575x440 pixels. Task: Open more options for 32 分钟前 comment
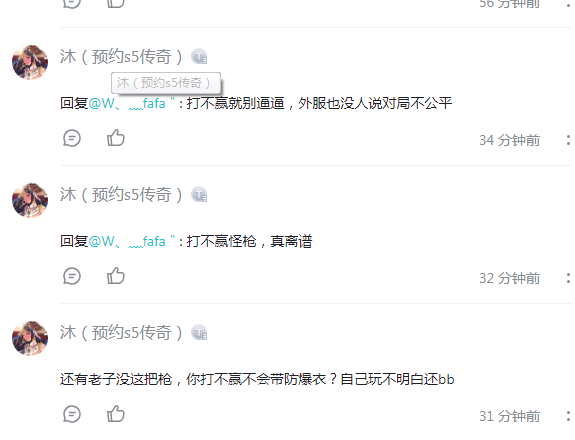coord(568,278)
